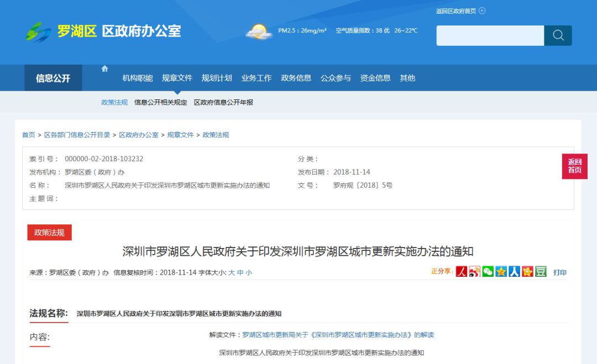Open the 罗湖区城市更新局 interpretation document link
This screenshot has height=364, width=597.
click(338, 335)
